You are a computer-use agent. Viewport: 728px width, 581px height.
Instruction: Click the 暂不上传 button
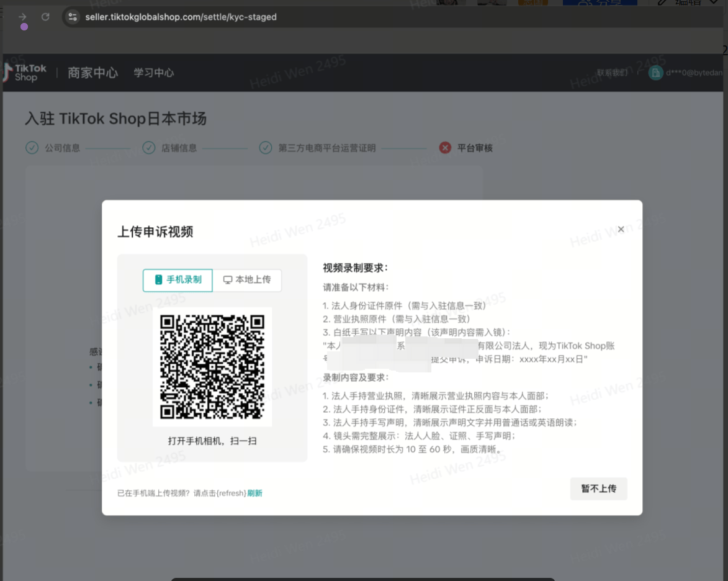[x=598, y=489]
